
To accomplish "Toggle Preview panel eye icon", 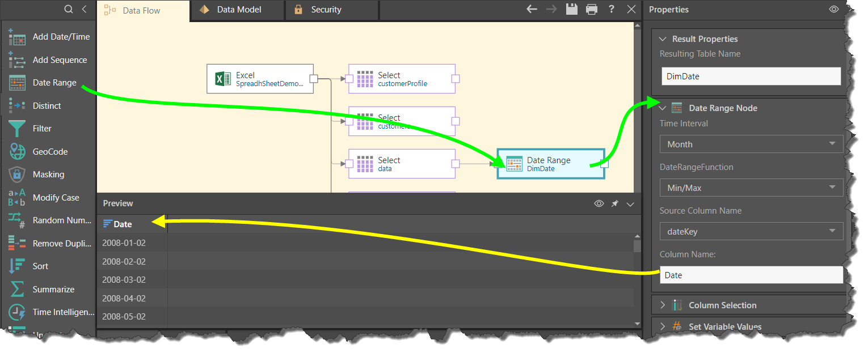I will pyautogui.click(x=599, y=203).
